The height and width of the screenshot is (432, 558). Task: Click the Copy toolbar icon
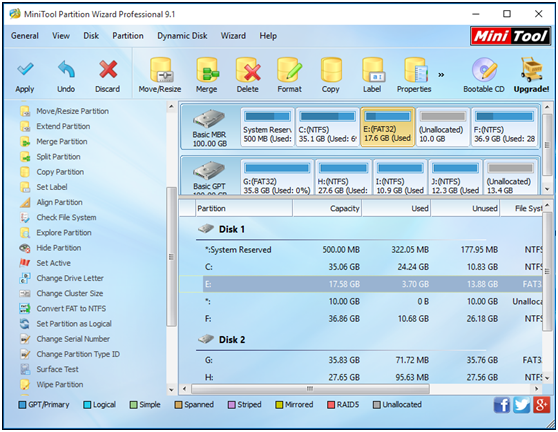tap(331, 70)
